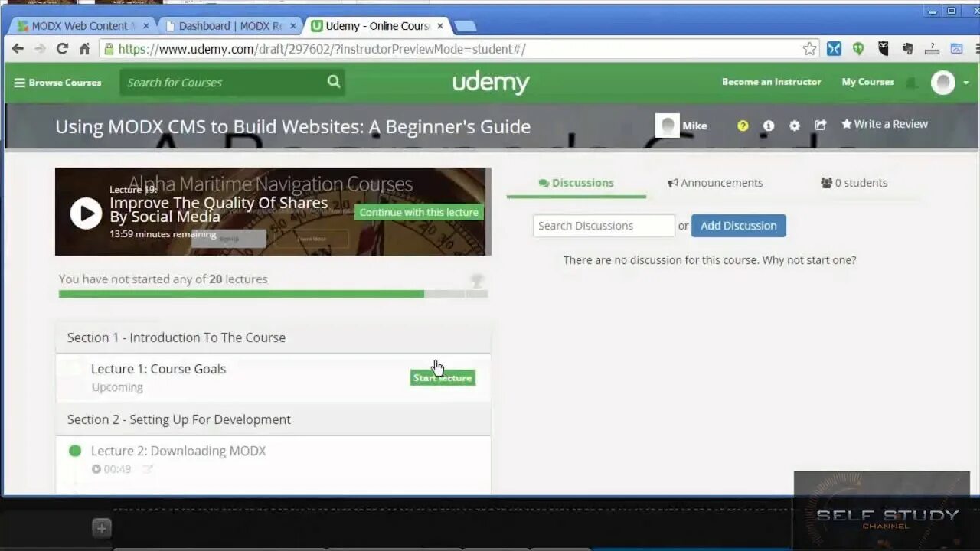Go back with the browser back arrow
980x551 pixels.
[18, 49]
